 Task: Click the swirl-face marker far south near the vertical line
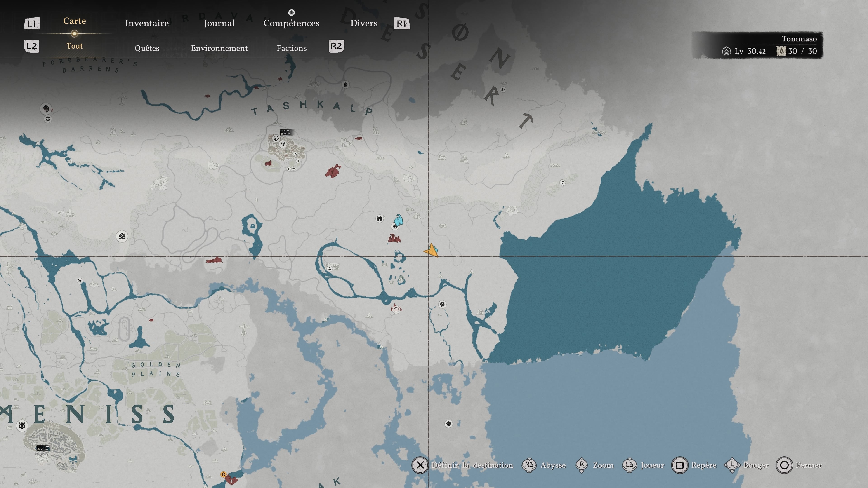pos(448,424)
